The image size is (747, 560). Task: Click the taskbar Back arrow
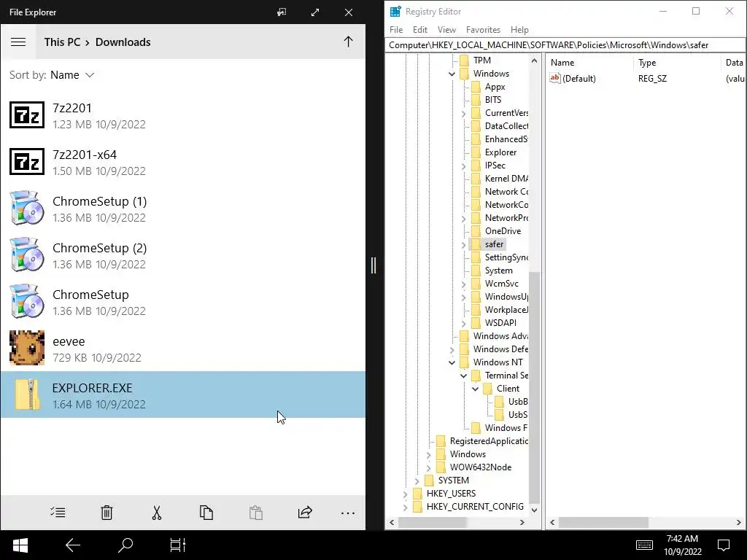72,545
